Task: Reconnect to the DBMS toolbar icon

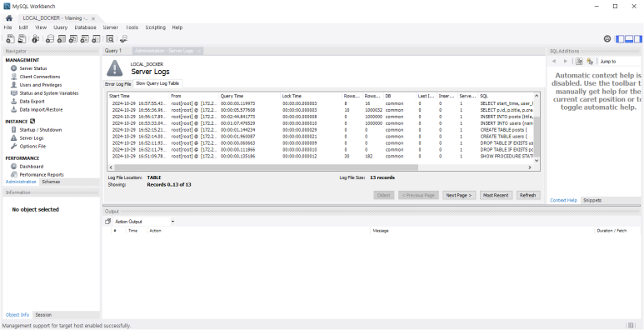Action: pyautogui.click(x=123, y=39)
